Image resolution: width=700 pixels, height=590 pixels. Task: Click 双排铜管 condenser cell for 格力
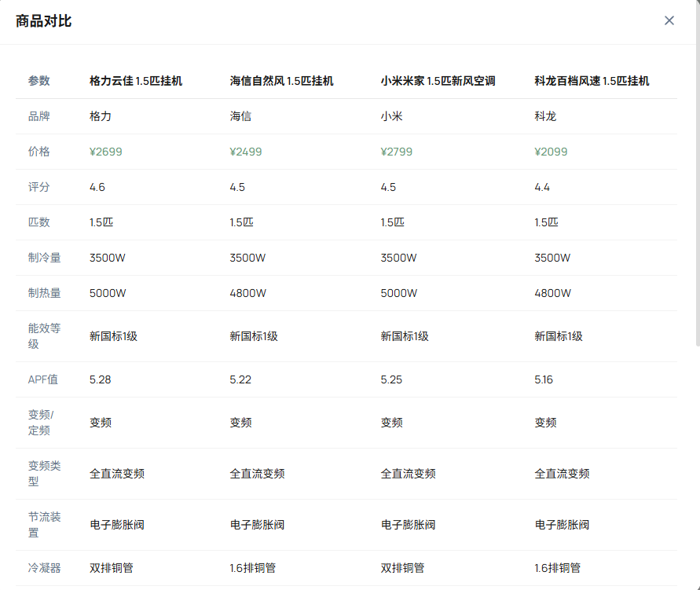coord(111,568)
